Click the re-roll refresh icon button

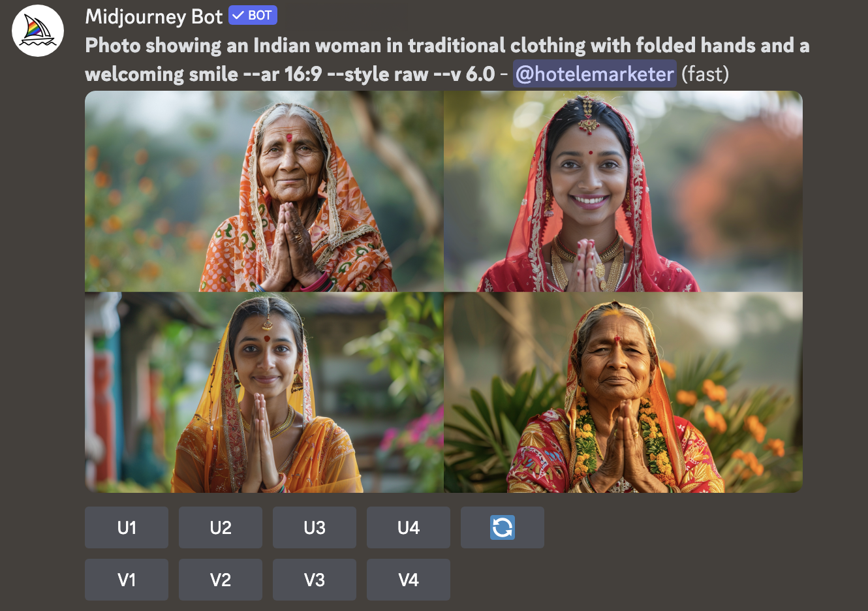click(x=503, y=527)
